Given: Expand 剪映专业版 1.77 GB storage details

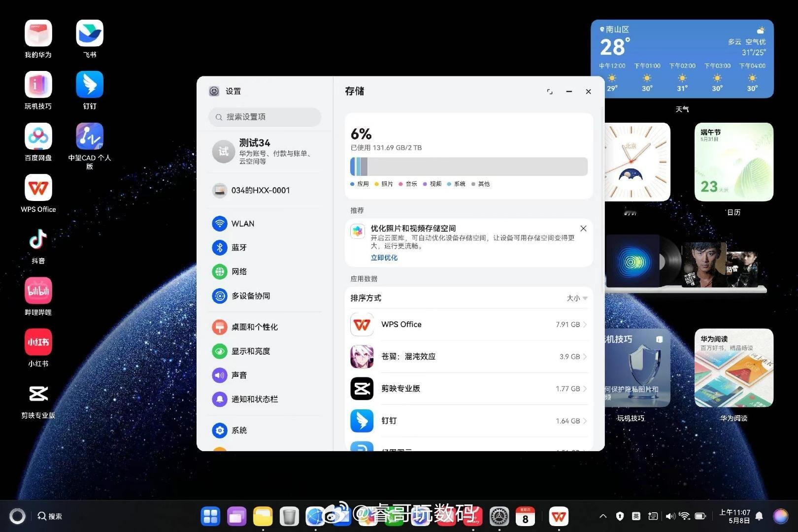Looking at the screenshot, I should pyautogui.click(x=469, y=389).
